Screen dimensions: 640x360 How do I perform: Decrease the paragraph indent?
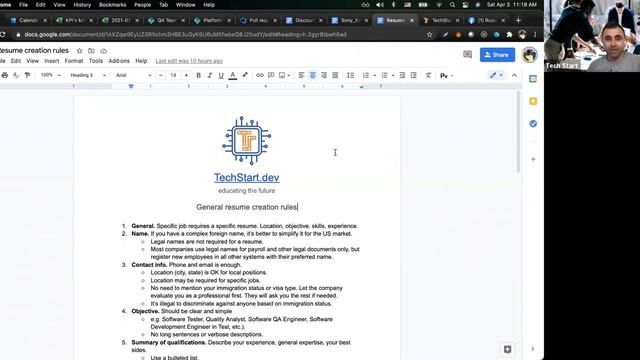coord(402,75)
